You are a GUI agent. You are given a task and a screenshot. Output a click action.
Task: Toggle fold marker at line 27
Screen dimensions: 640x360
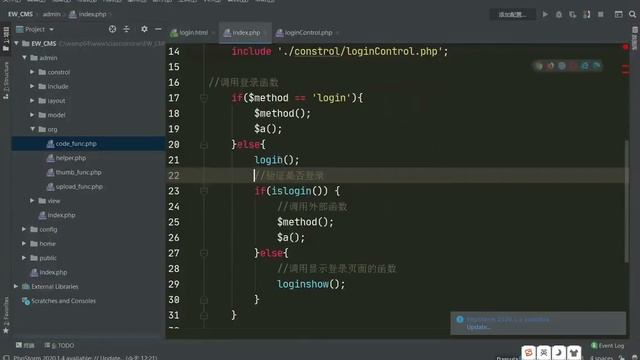(204, 253)
